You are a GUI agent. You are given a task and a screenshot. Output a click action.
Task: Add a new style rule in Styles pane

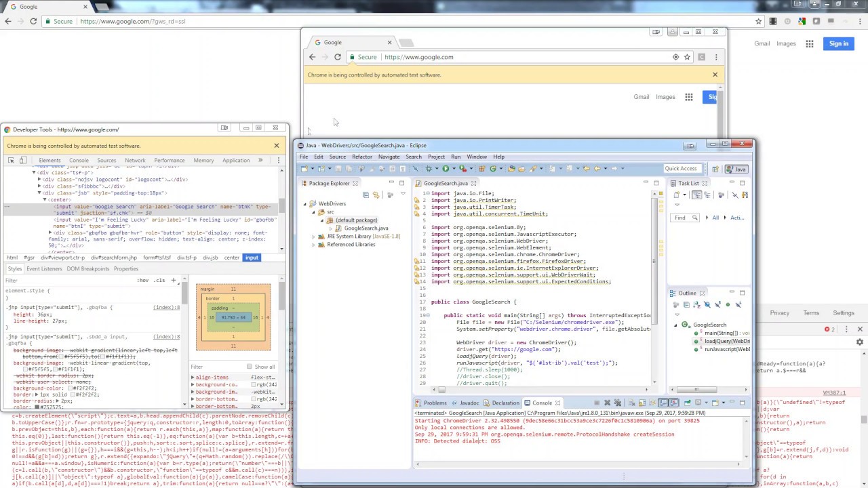click(174, 280)
